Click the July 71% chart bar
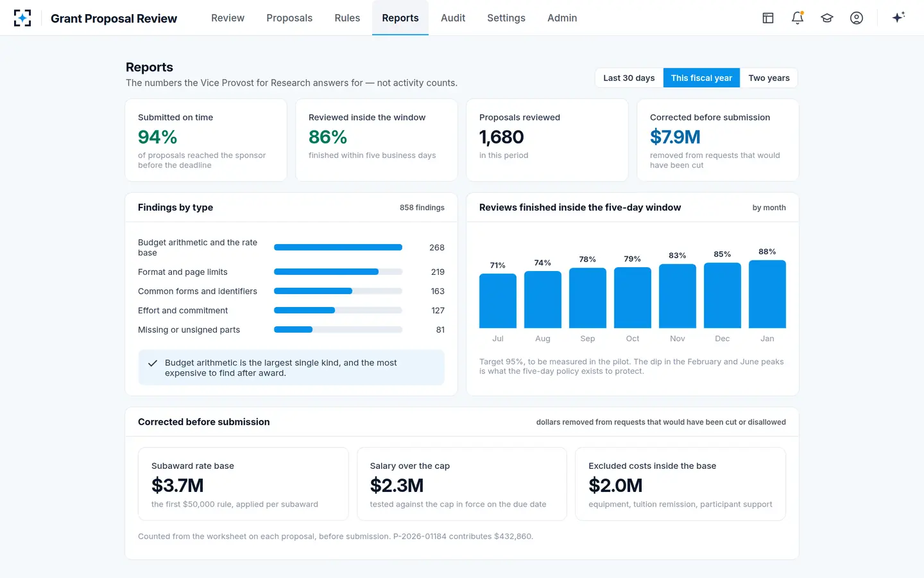This screenshot has height=578, width=924. click(x=498, y=301)
